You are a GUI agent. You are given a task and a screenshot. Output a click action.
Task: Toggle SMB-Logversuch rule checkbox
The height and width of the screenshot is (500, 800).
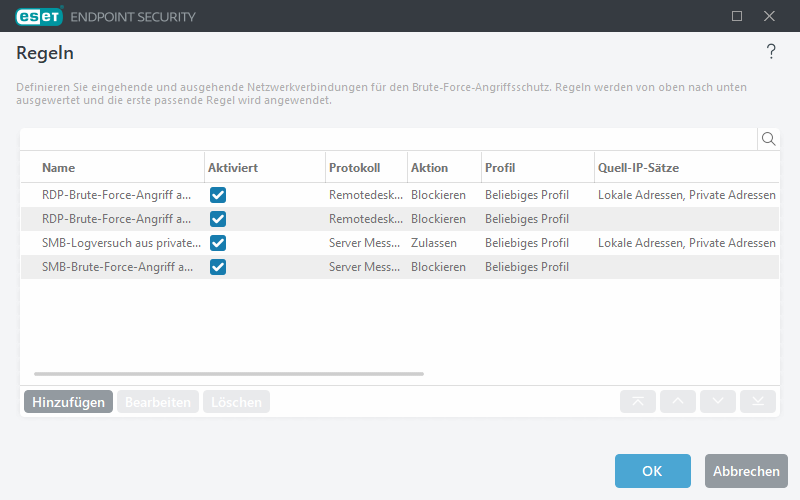click(x=218, y=243)
